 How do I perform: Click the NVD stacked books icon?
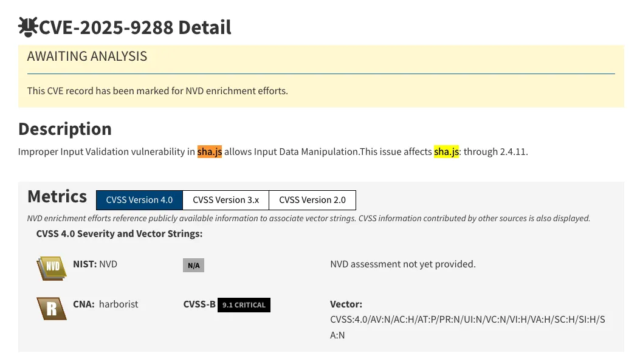52,267
